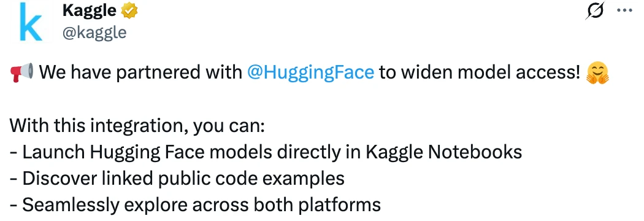This screenshot has height=221, width=644.
Task: Click the words "directly in" in the tweet
Action: pos(319,153)
